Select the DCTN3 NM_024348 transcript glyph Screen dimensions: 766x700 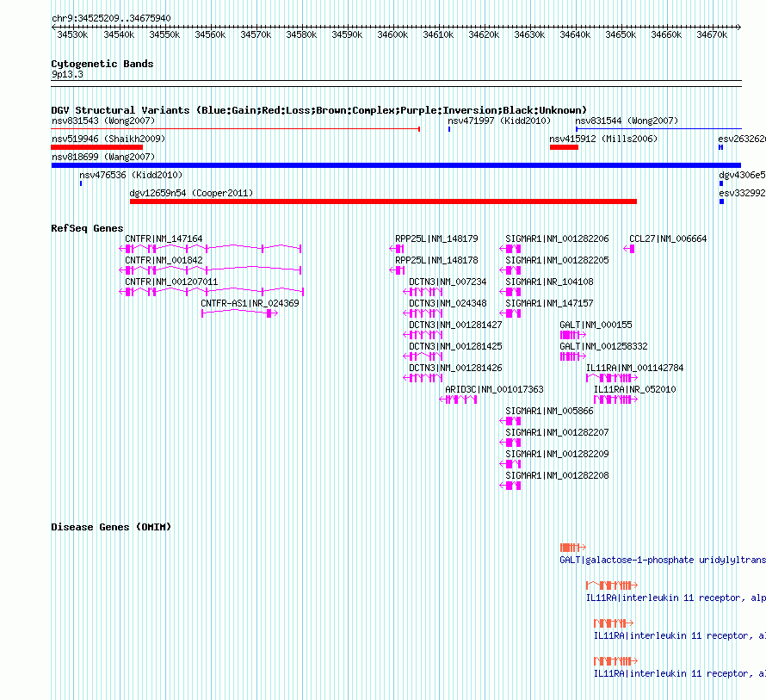click(x=423, y=313)
